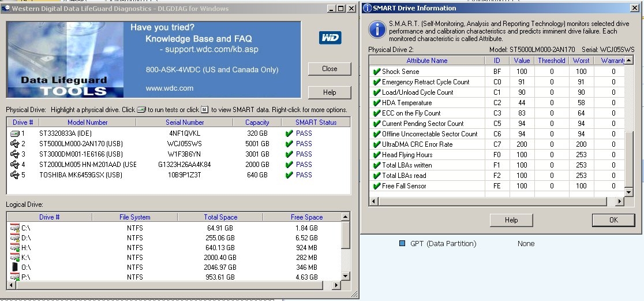Click the C:\ logical drive icon
Screen dimensions: 644x301
pyautogui.click(x=15, y=228)
